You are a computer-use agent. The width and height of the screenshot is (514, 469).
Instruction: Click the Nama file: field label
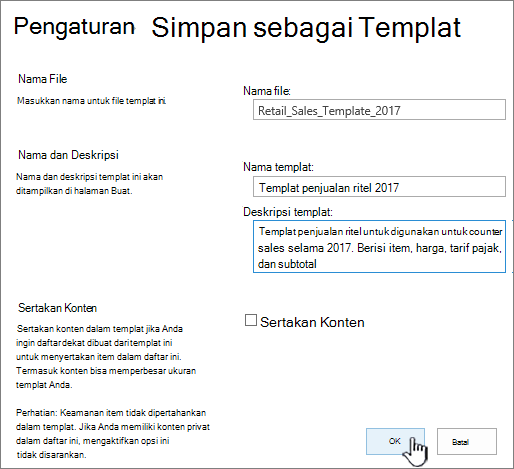tap(267, 91)
